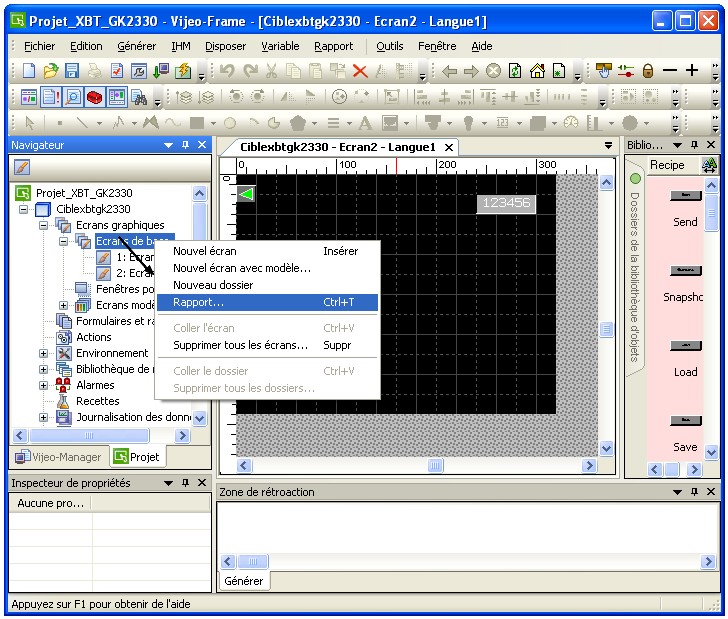
Task: Expand the Journalisation des données tree node
Action: coord(43,417)
